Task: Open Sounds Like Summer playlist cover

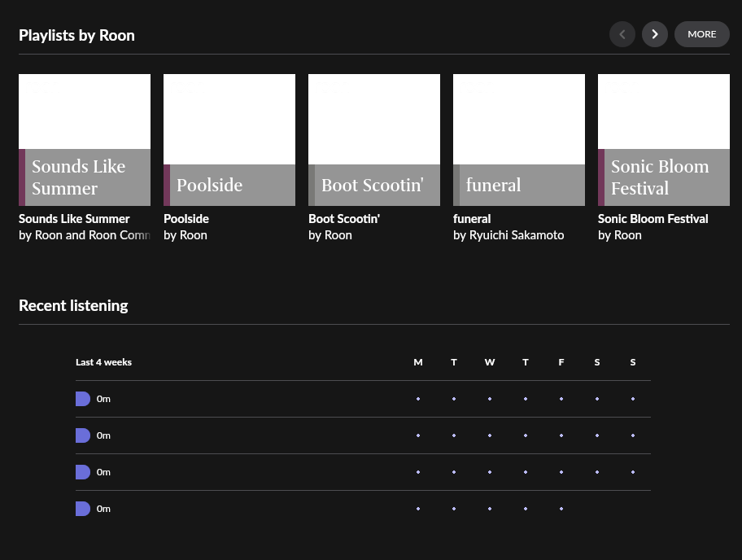Action: (x=85, y=140)
